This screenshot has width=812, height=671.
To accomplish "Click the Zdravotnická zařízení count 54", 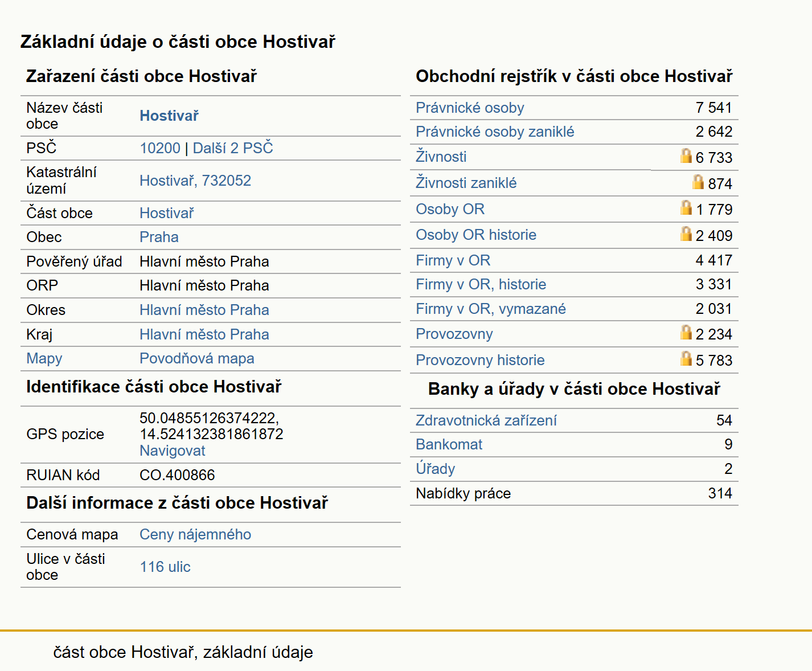I will point(724,420).
